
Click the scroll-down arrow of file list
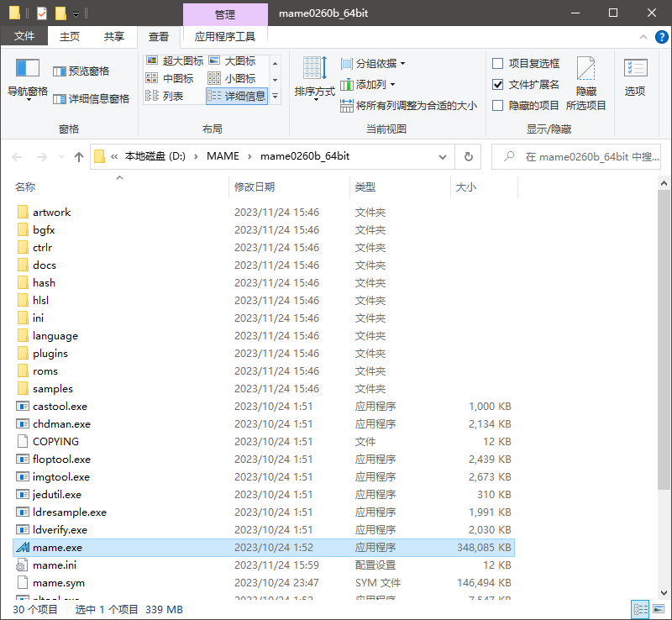(x=664, y=593)
